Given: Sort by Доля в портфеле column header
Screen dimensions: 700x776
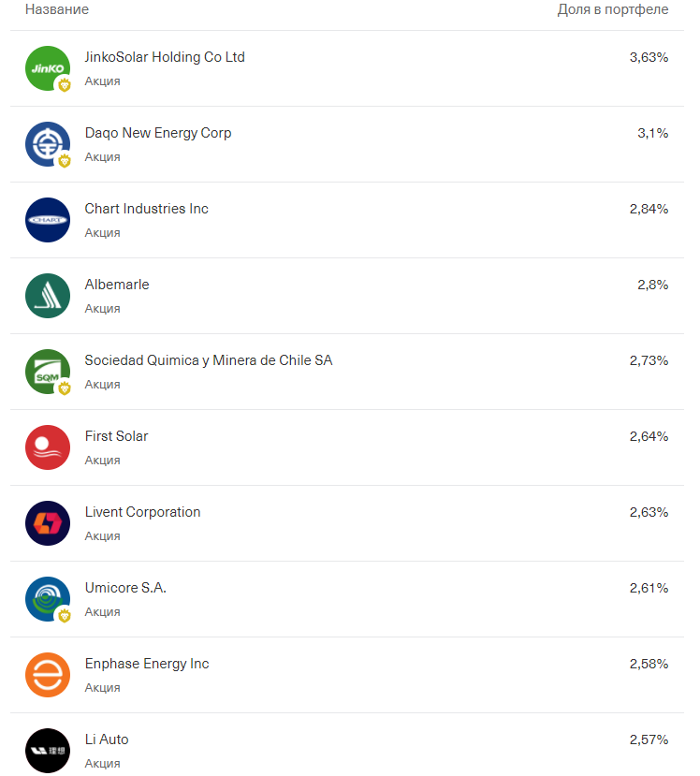Looking at the screenshot, I should click(613, 9).
